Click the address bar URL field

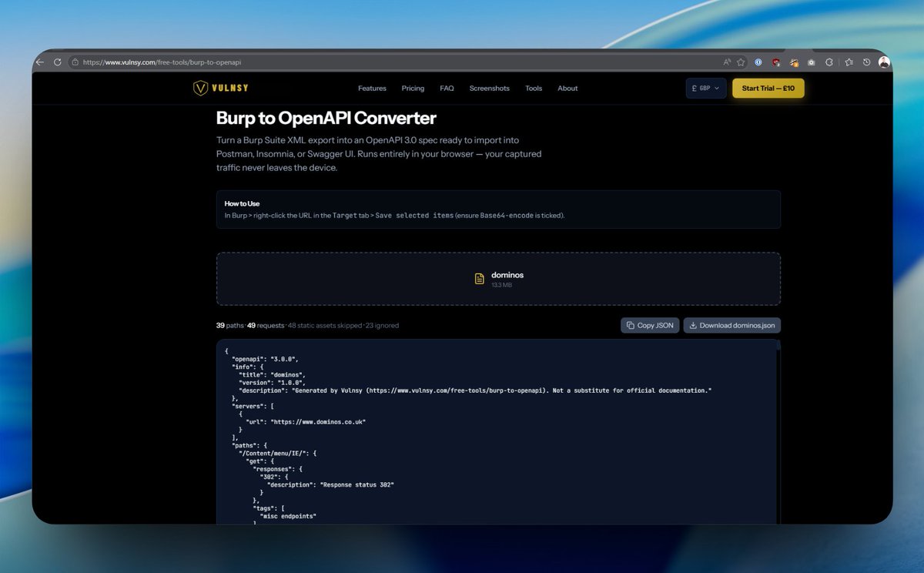[408, 62]
